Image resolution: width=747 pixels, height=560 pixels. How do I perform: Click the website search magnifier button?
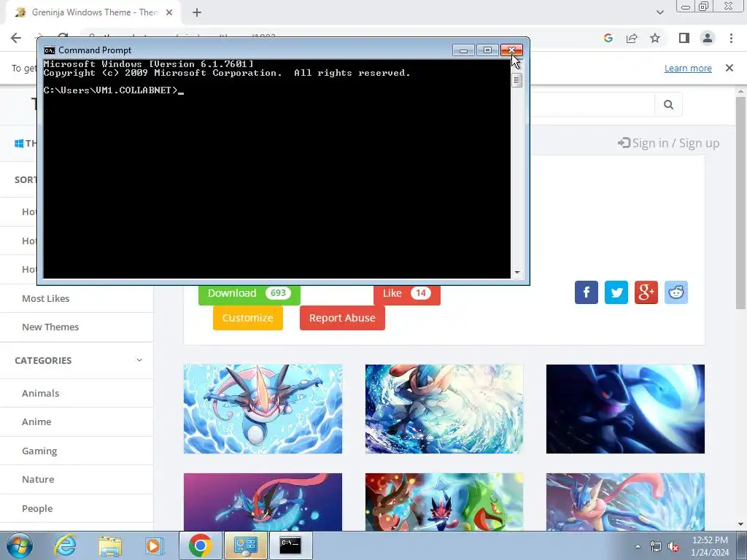click(x=668, y=104)
